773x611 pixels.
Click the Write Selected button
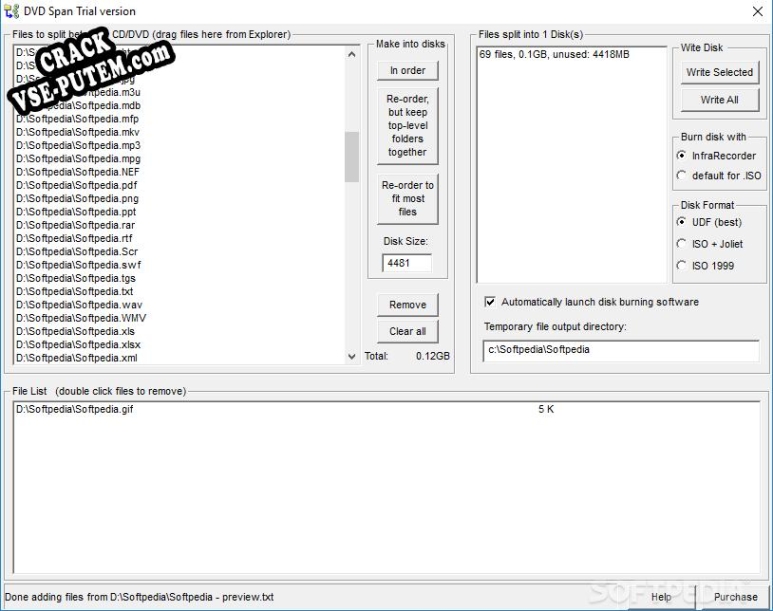720,72
